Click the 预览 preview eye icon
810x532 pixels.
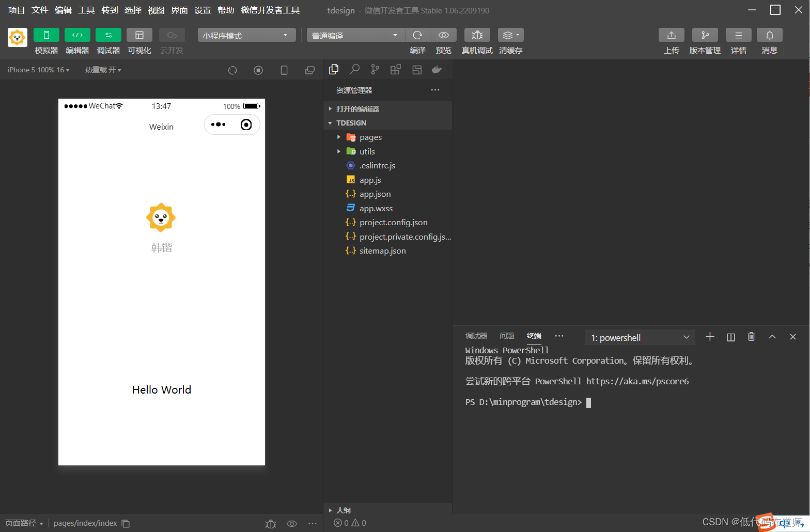pyautogui.click(x=444, y=35)
